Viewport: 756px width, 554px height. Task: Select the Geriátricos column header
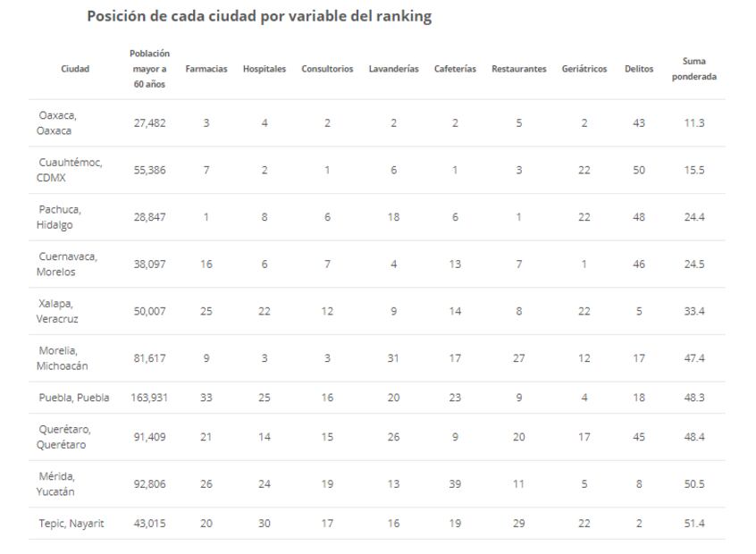click(x=584, y=69)
